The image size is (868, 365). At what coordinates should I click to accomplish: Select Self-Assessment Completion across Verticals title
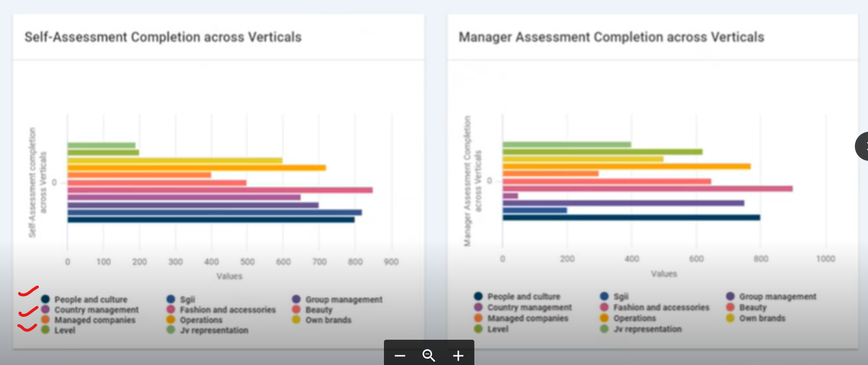click(x=163, y=37)
